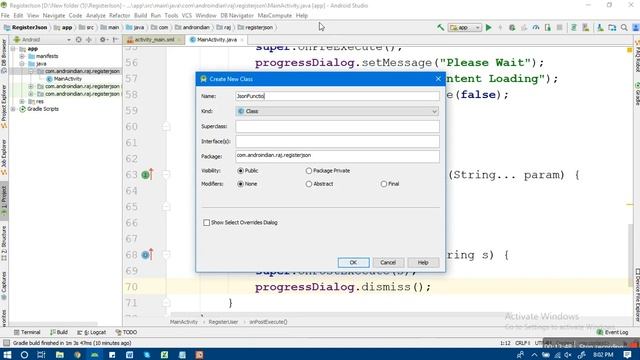Run the app with green play icon

coord(489,27)
